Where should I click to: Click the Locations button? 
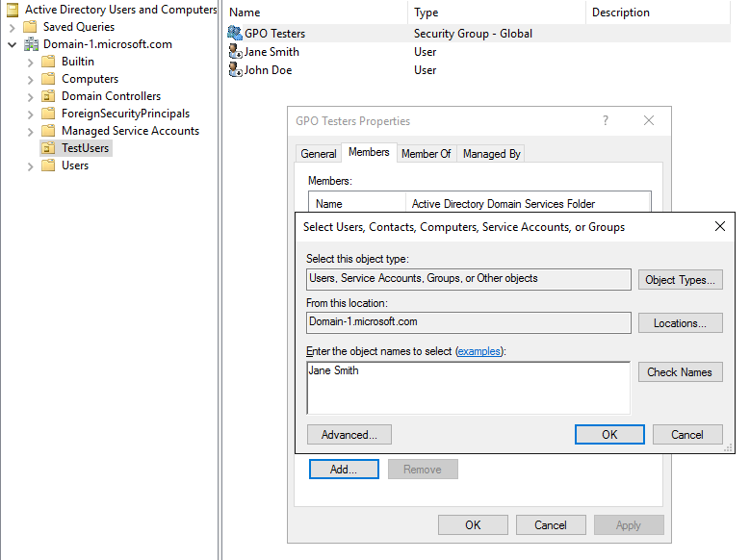(x=680, y=323)
